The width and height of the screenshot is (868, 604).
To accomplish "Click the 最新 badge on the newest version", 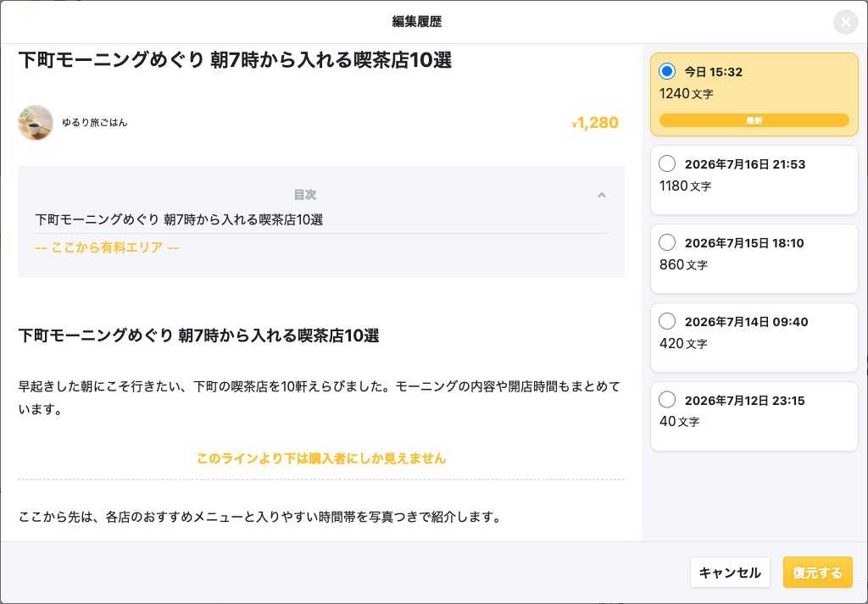I will (x=754, y=120).
